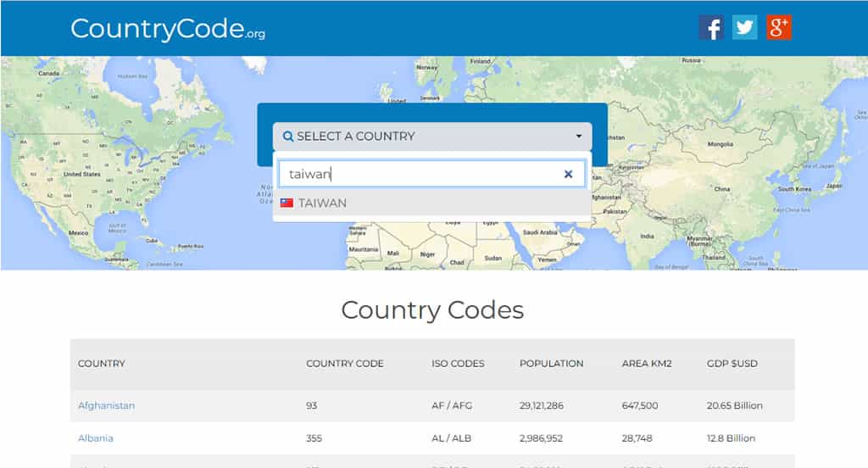Click the Taiwan flag icon in results
Viewport: 868px width, 468px height.
(x=287, y=203)
